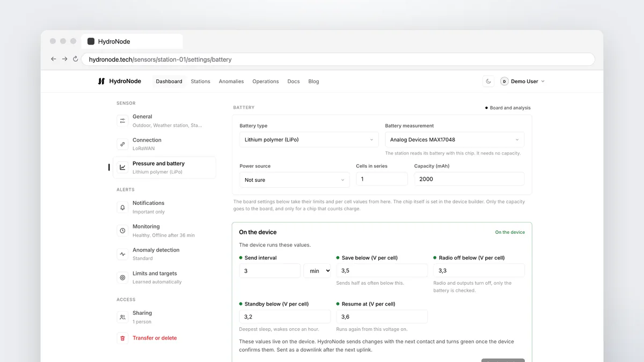644x362 pixels.
Task: Reload the page with the refresh icon
Action: (x=76, y=59)
